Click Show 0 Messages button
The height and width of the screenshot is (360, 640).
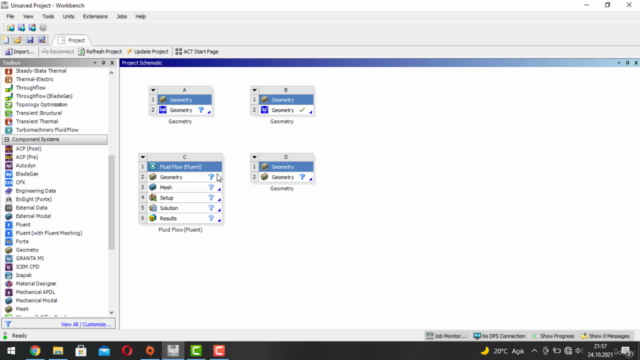point(605,336)
